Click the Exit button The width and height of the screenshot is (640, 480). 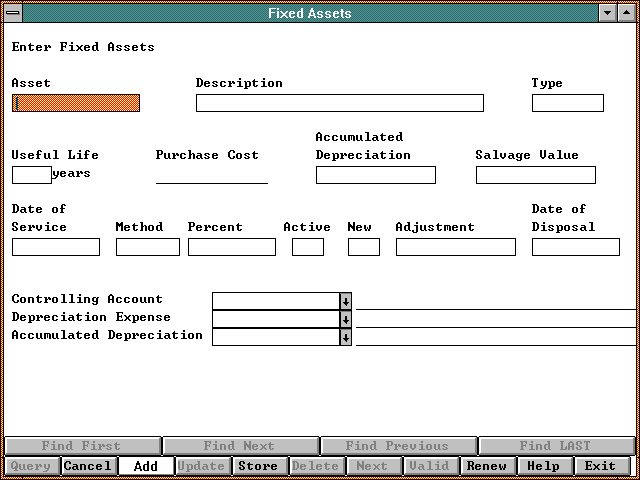click(600, 466)
